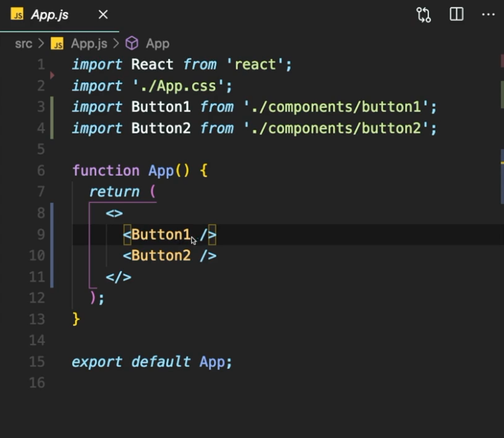Screen dimensions: 504x438
Task: Click the JS file icon in the breadcrumb
Action: (57, 44)
